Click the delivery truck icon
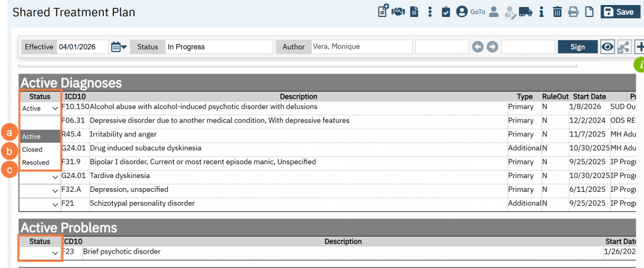This screenshot has height=268, width=644. click(x=525, y=12)
